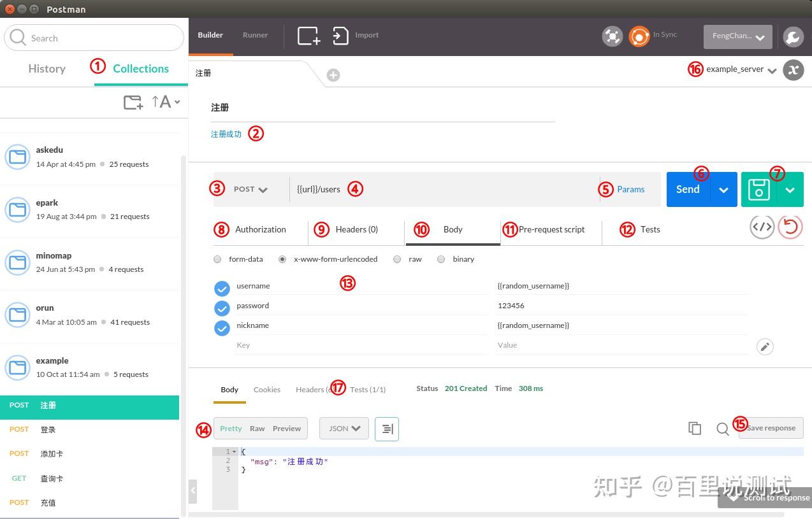Image resolution: width=812 pixels, height=519 pixels.
Task: Switch to the History tab
Action: 47,68
